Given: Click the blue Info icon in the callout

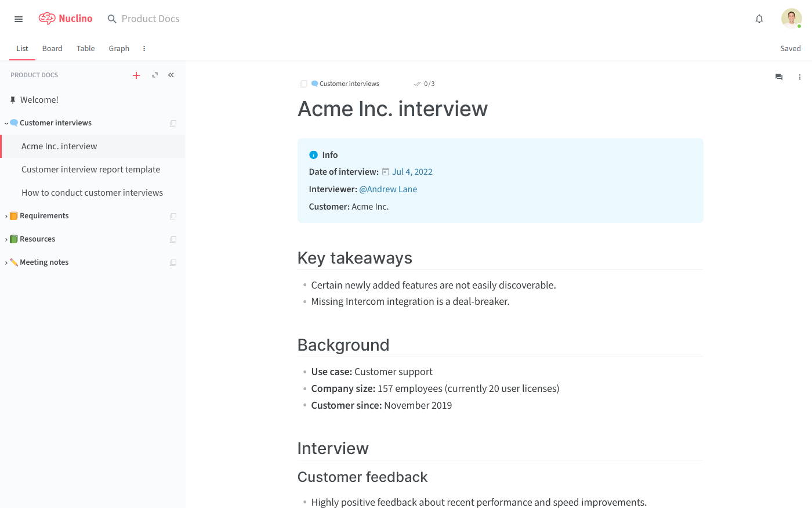Looking at the screenshot, I should (x=314, y=155).
